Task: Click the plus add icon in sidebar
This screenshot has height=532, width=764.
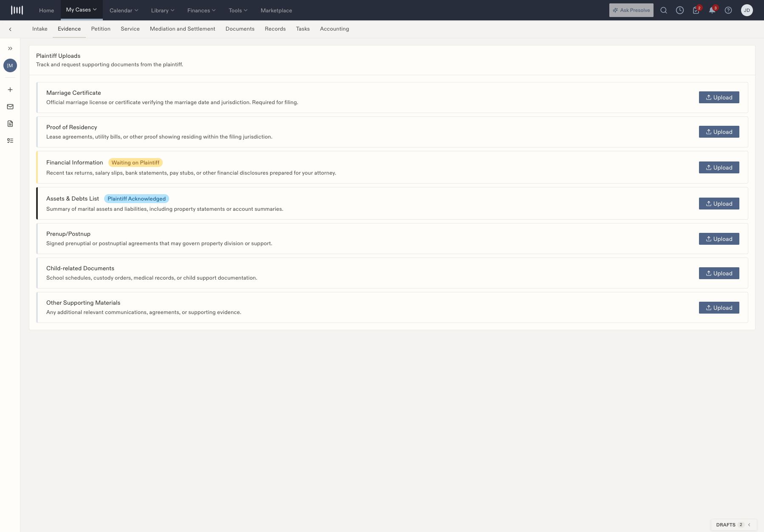Action: tap(10, 90)
